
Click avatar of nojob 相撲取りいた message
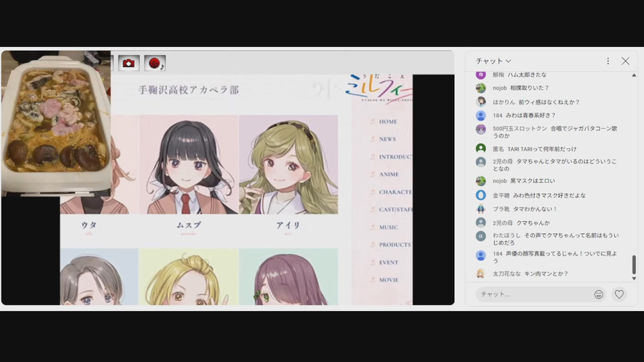(x=480, y=88)
